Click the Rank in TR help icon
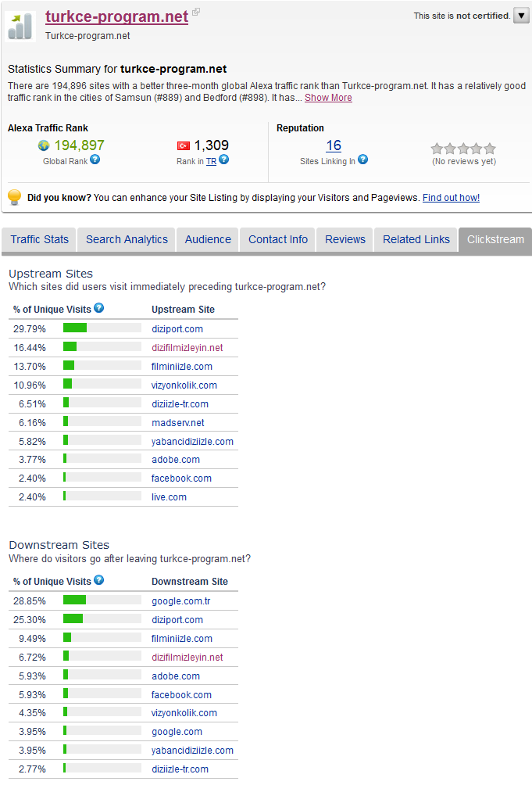Screen dimensions: 532x785 [224, 160]
